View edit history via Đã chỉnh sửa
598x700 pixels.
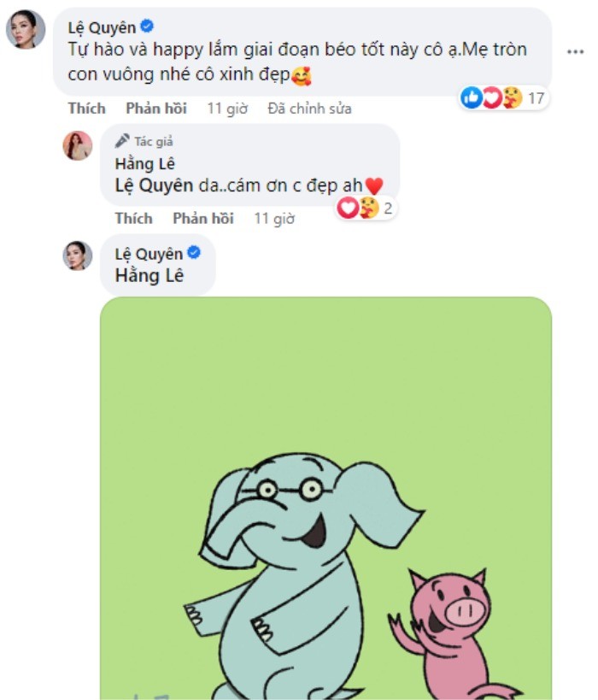(309, 109)
